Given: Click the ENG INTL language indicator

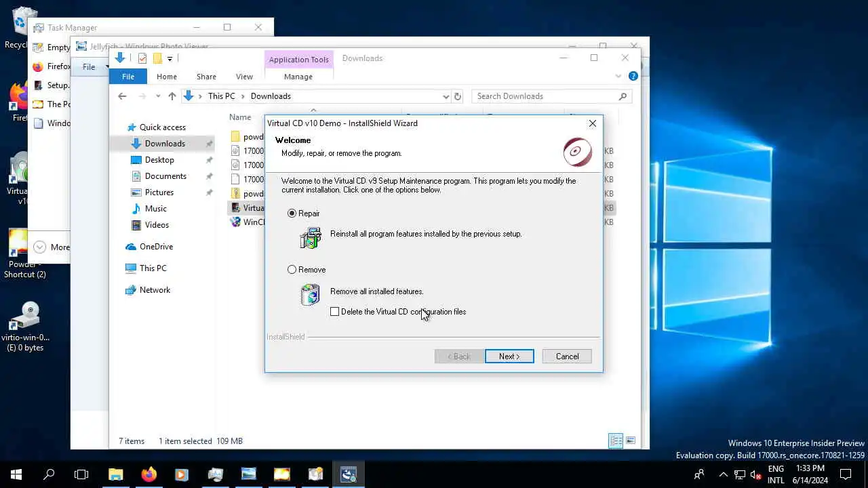Looking at the screenshot, I should (x=776, y=474).
